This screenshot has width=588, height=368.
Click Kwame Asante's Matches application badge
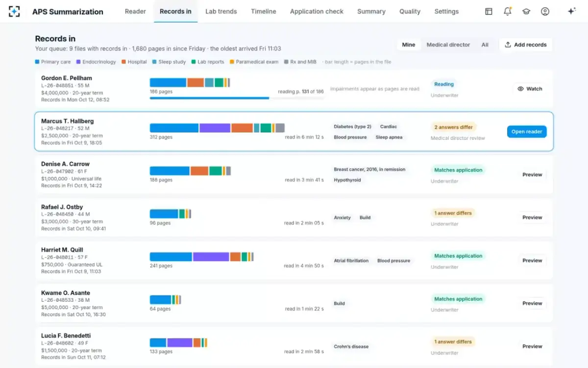pyautogui.click(x=458, y=299)
